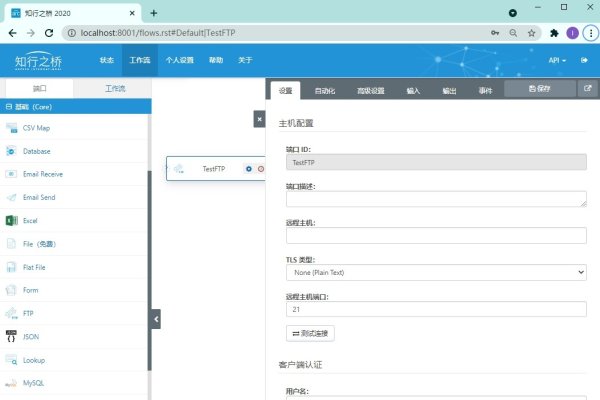Pick the MySQL connector icon
Viewport: 600px width, 400px height.
(x=11, y=383)
